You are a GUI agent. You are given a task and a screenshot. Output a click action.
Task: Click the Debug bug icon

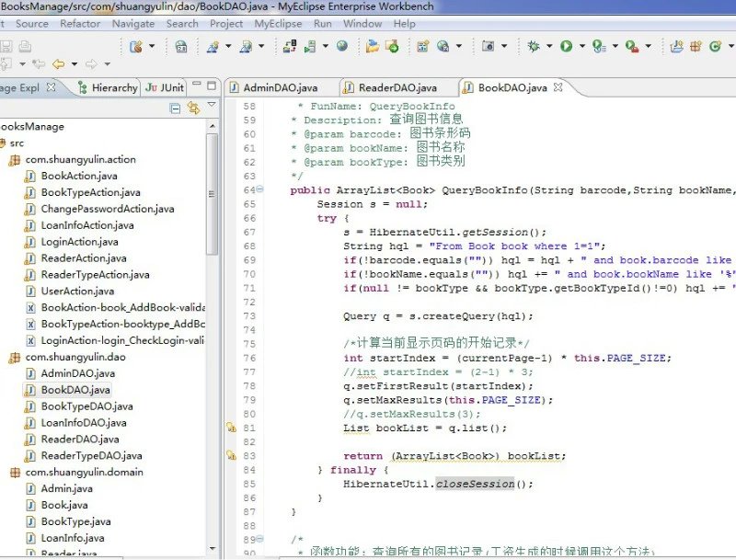click(x=534, y=46)
